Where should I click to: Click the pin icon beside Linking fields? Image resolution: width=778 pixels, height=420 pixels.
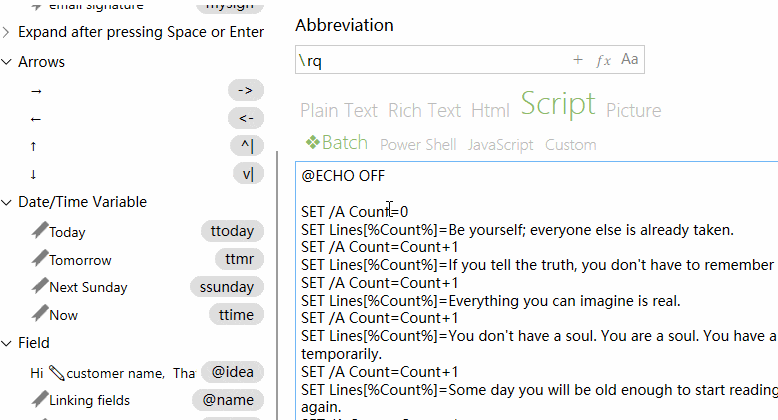(x=39, y=400)
